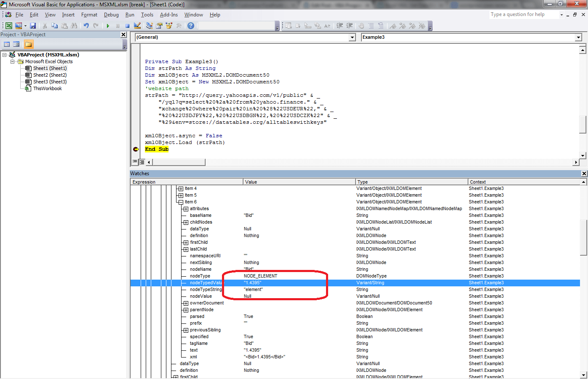
Task: Collapse the Microsoft Excel Objects folder
Action: click(12, 61)
